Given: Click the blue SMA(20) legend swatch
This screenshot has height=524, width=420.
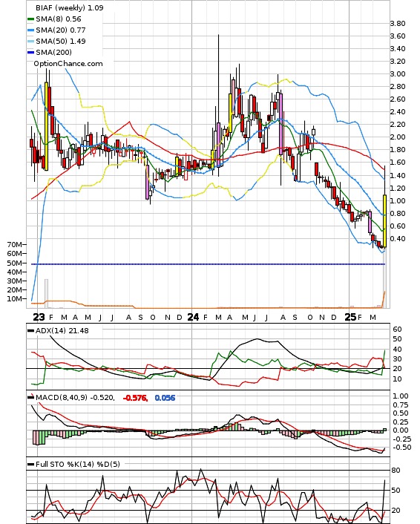Looking at the screenshot, I should click(x=30, y=30).
